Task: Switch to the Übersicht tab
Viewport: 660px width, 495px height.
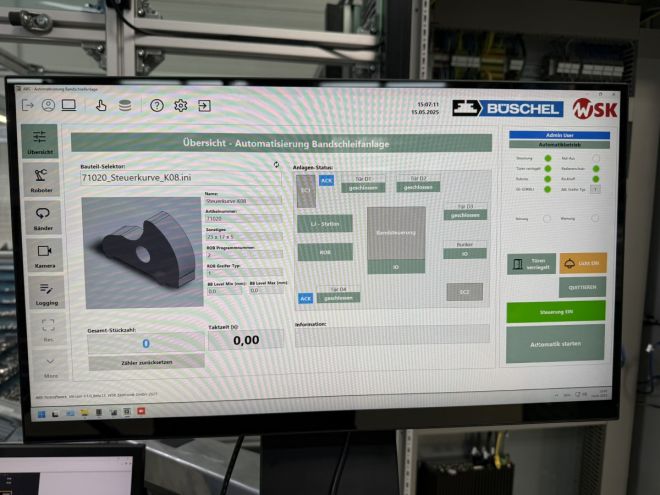Action: point(40,141)
